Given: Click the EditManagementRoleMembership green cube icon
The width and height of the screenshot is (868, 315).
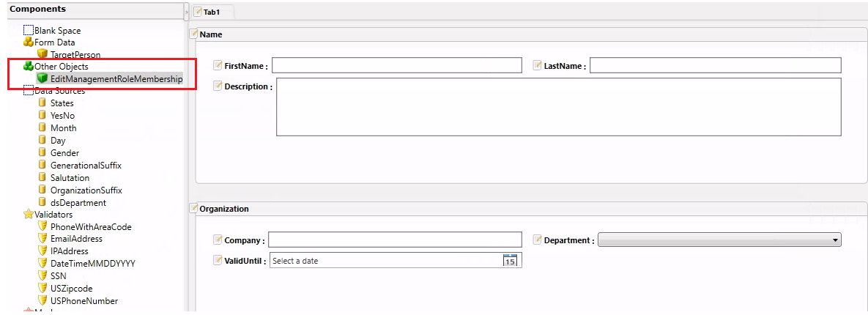Looking at the screenshot, I should click(x=42, y=78).
